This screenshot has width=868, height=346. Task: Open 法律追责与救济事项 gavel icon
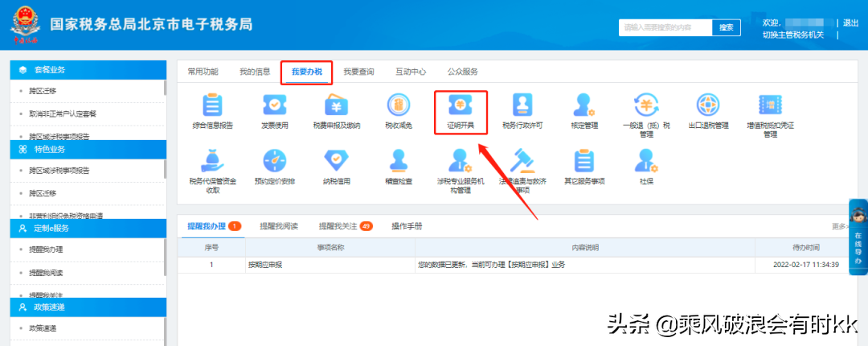(x=522, y=160)
